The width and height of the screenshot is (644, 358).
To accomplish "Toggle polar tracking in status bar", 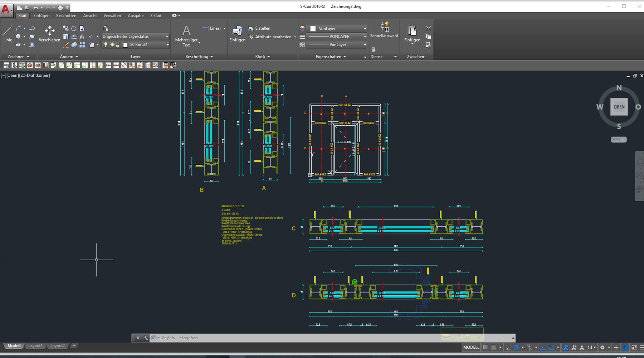I will tap(516, 347).
